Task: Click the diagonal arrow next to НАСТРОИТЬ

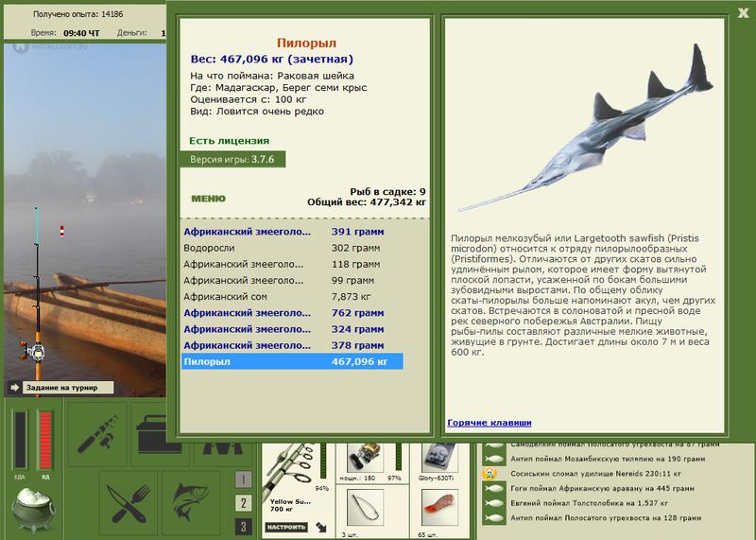Action: [320, 527]
